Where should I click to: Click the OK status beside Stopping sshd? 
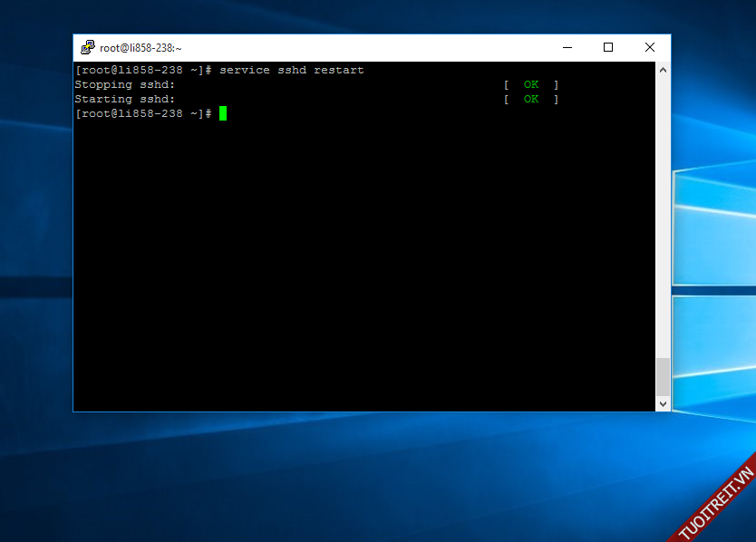click(x=531, y=84)
